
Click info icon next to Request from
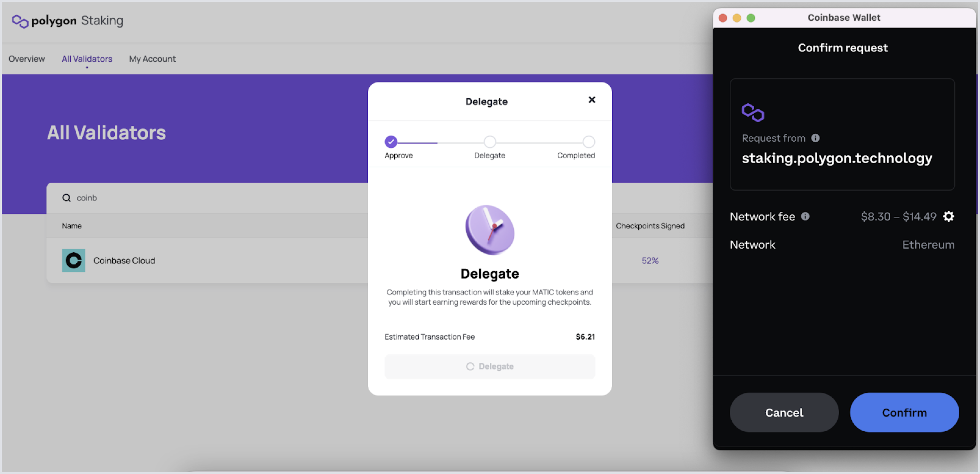coord(815,138)
